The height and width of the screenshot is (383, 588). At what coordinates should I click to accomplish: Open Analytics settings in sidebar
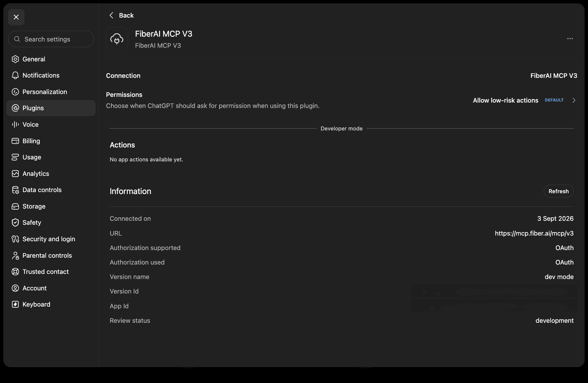coord(51,174)
